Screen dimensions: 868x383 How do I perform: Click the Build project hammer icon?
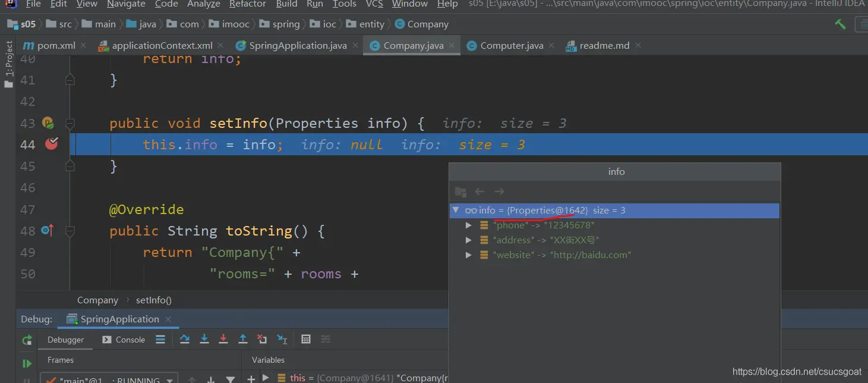pos(840,24)
